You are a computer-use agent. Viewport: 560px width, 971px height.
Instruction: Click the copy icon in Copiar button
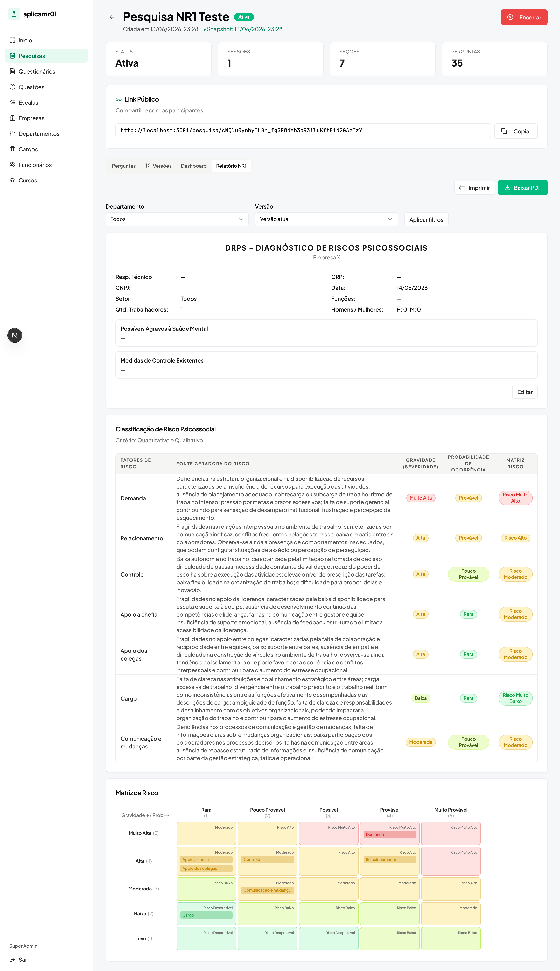(504, 131)
